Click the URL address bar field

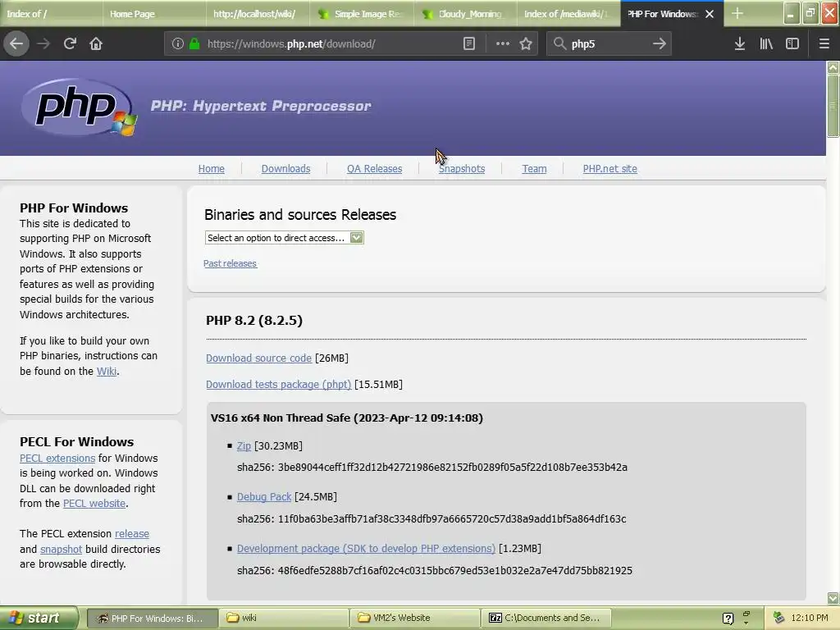click(332, 43)
